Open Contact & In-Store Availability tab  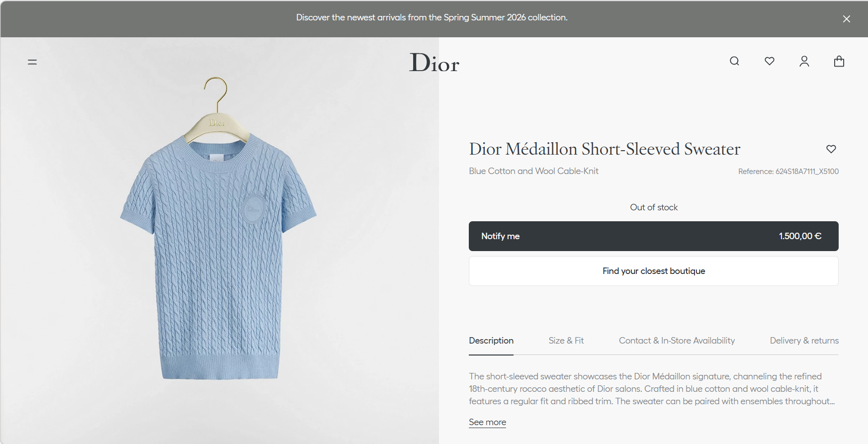tap(677, 341)
